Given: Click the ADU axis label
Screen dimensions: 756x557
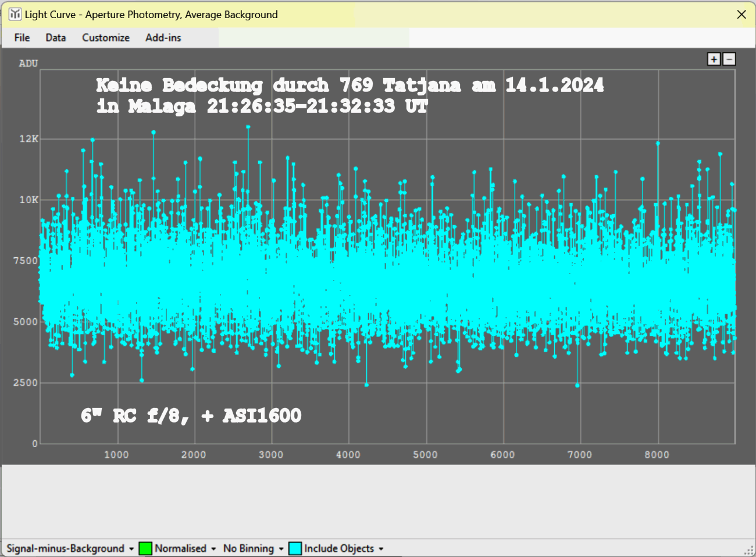Looking at the screenshot, I should [x=28, y=63].
